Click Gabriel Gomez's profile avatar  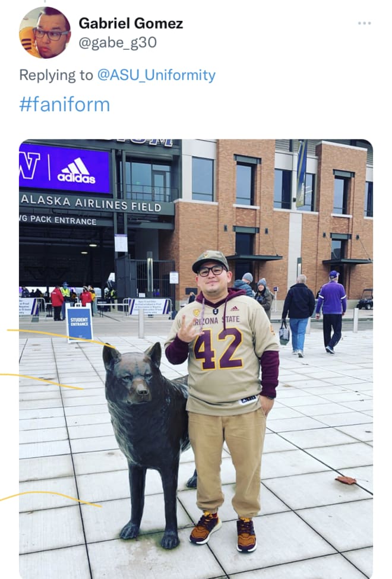click(x=45, y=33)
